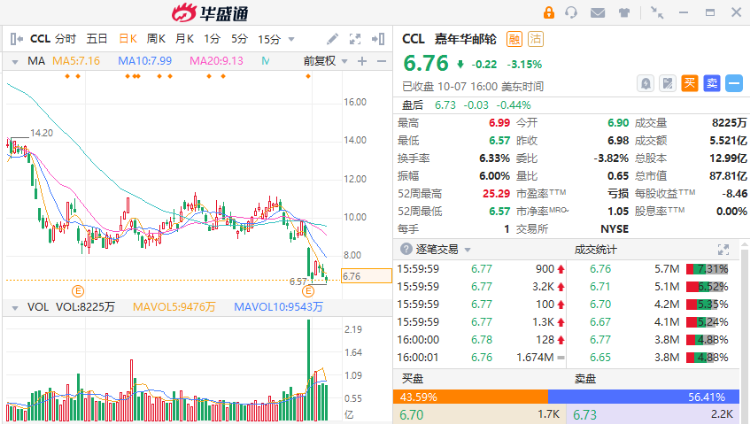750x424 pixels.
Task: Select the 周K weekly candlestick tab
Action: pos(156,39)
